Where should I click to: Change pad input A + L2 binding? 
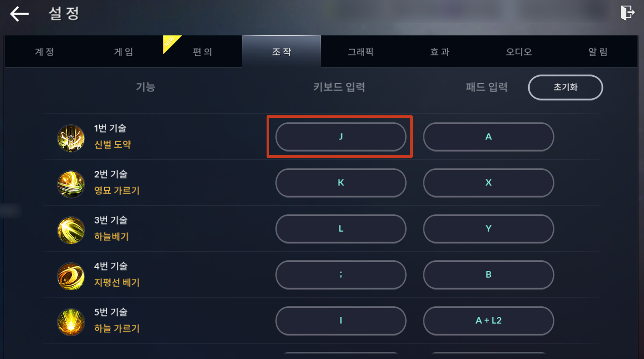click(x=488, y=321)
